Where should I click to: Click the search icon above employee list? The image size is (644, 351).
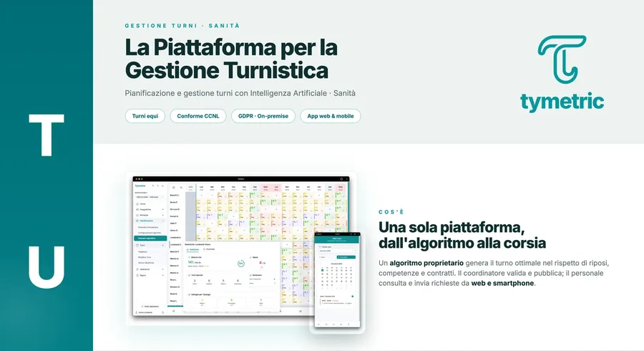tap(181, 188)
